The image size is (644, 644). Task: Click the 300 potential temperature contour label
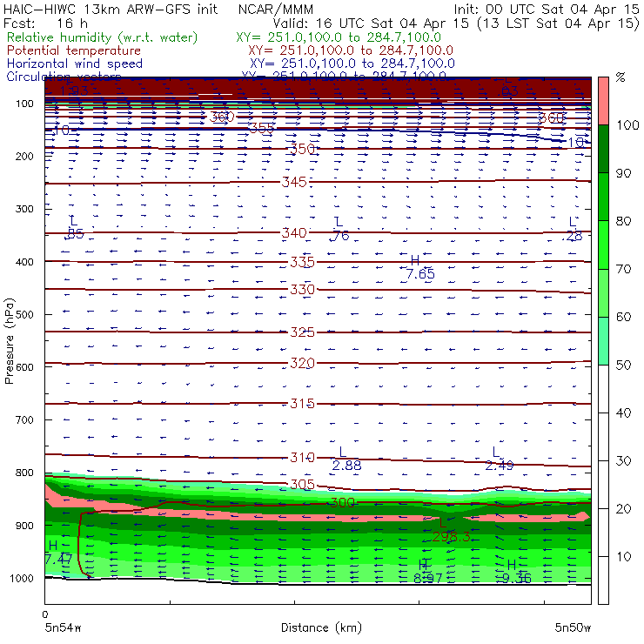343,502
